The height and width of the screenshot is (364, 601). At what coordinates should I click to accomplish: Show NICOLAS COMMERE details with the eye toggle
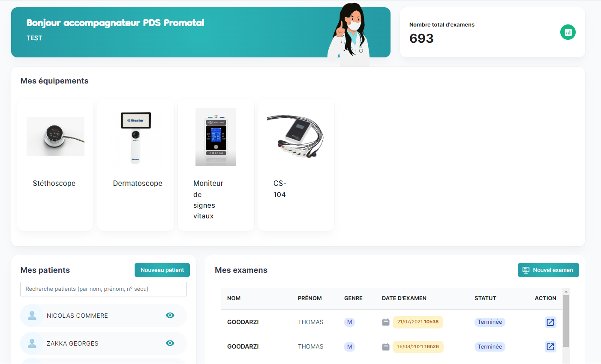[x=170, y=315]
